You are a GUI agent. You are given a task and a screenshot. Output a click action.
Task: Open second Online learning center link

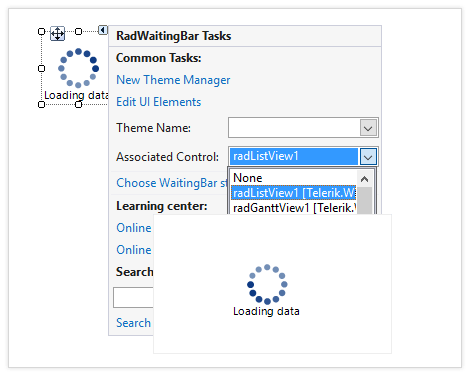click(134, 250)
